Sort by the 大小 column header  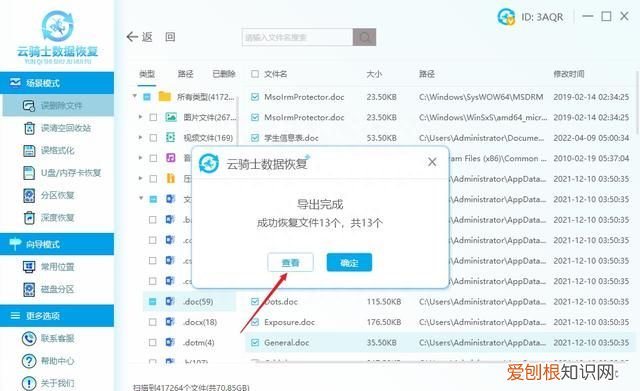pos(374,74)
